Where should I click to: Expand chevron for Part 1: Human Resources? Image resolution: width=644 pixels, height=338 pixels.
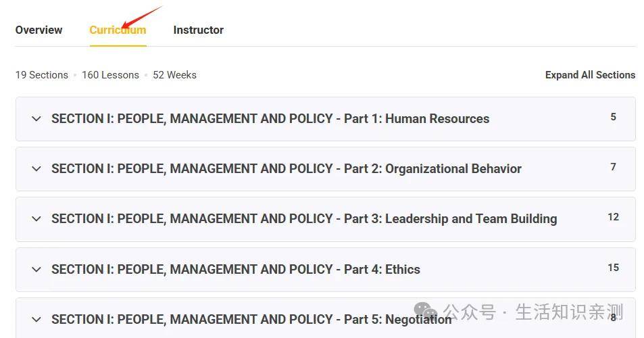pos(36,119)
